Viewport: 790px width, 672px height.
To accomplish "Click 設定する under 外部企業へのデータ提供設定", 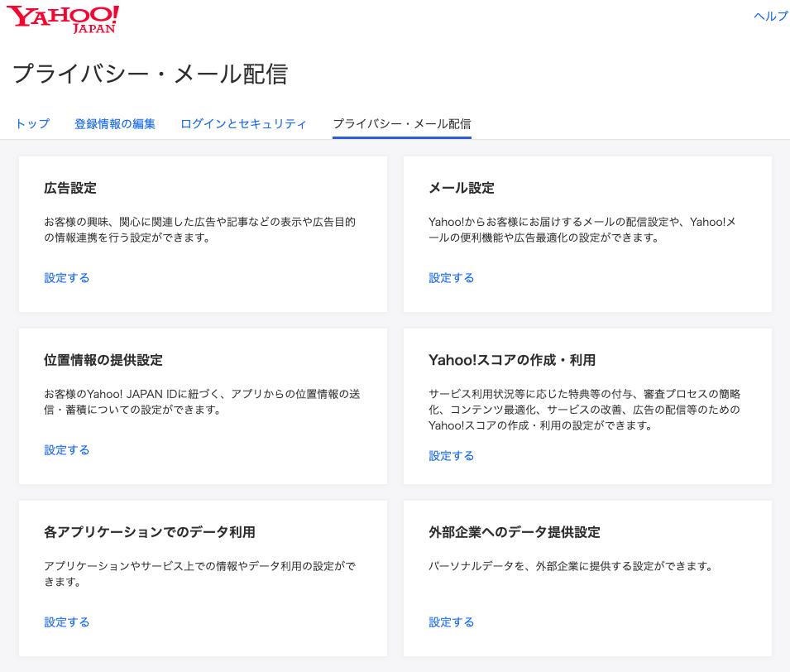I will [452, 622].
